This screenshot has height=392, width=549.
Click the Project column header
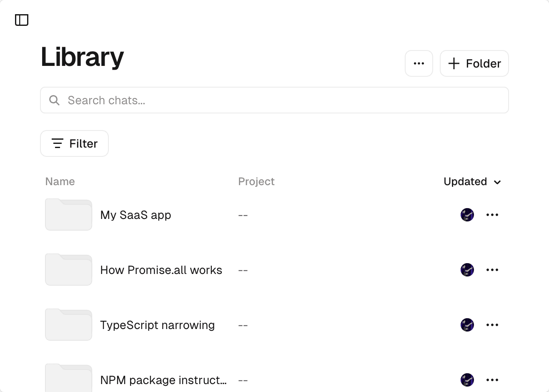pos(256,181)
